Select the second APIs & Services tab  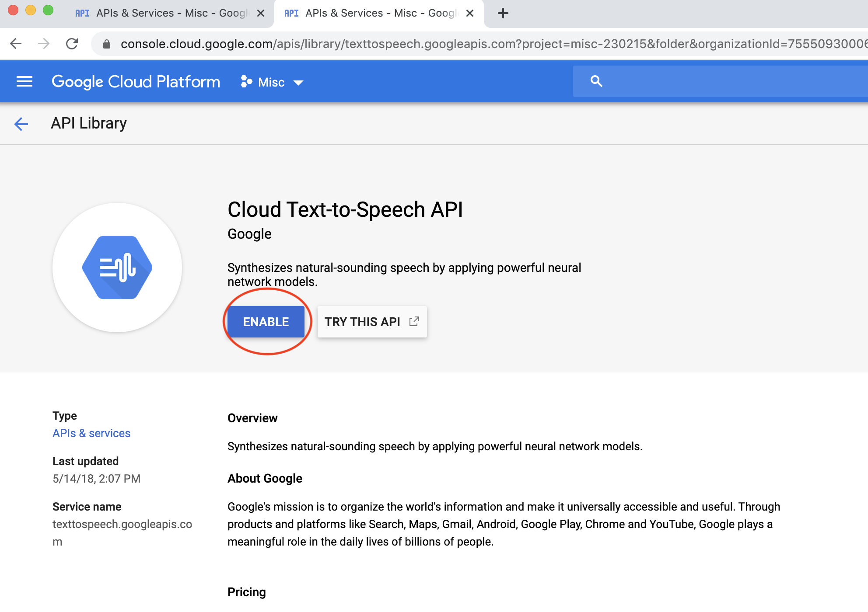coord(372,13)
